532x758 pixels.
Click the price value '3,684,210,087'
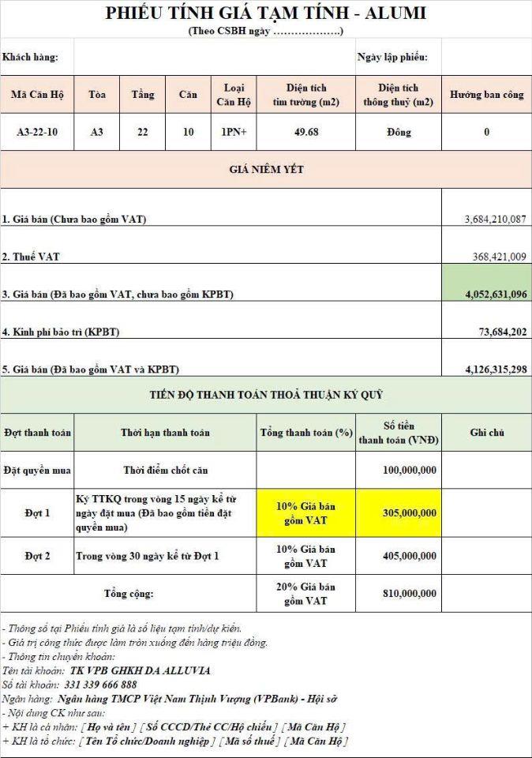tap(495, 219)
